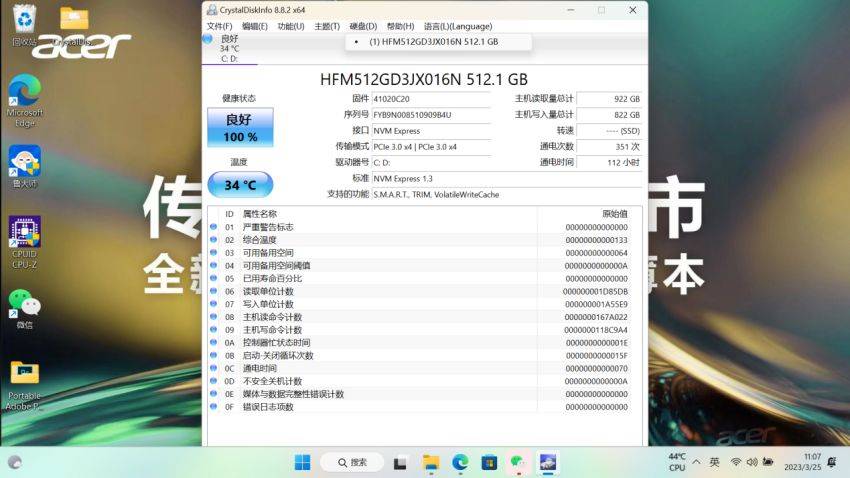
Task: Click host reads total 922 GB
Action: (609, 99)
